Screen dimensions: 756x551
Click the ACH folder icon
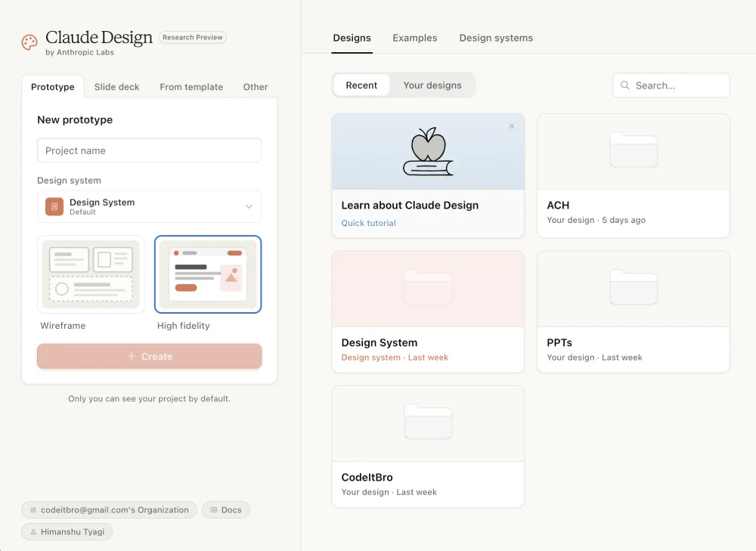coord(633,150)
